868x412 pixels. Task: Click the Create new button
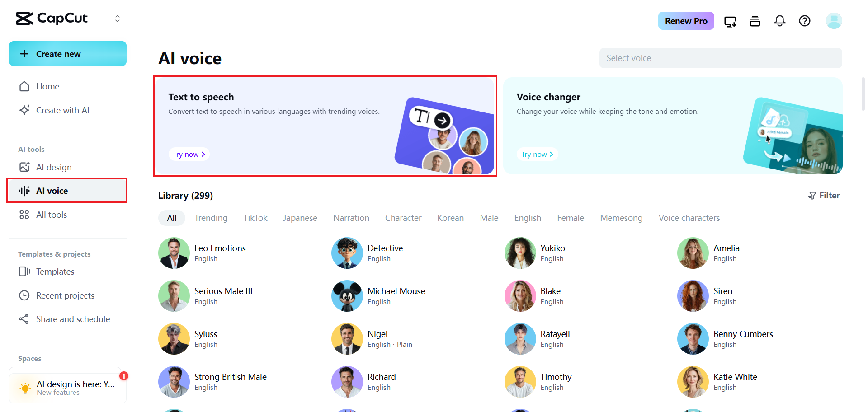[67, 53]
